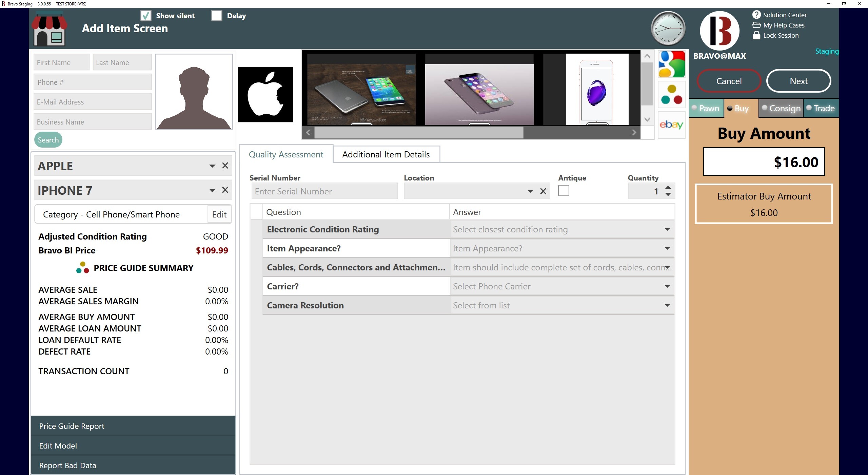Open the three-dot price guide icon
This screenshot has width=868, height=475.
click(x=671, y=95)
